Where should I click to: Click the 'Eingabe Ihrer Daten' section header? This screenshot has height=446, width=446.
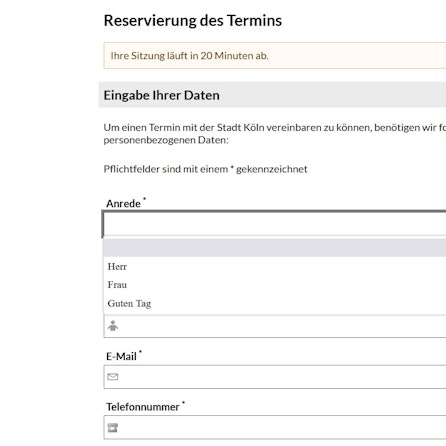(x=272, y=95)
